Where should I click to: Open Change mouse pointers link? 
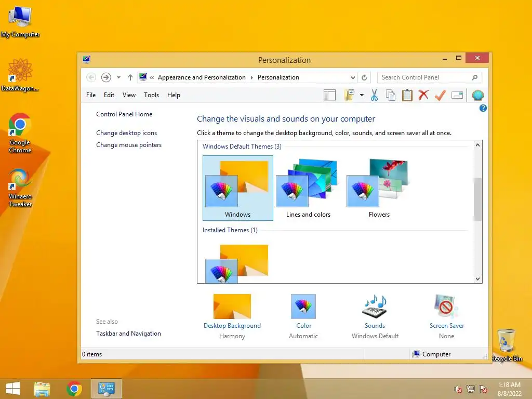click(x=129, y=145)
